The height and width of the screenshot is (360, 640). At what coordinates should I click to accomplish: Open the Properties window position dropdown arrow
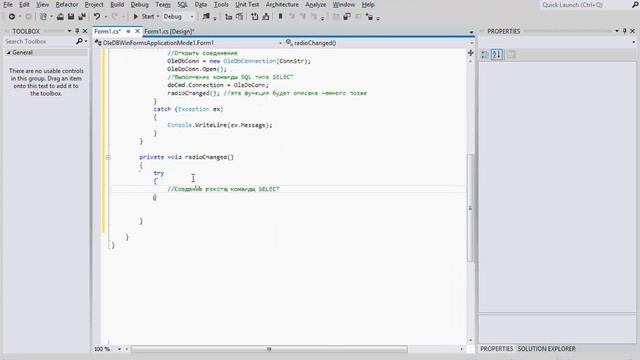tap(617, 31)
